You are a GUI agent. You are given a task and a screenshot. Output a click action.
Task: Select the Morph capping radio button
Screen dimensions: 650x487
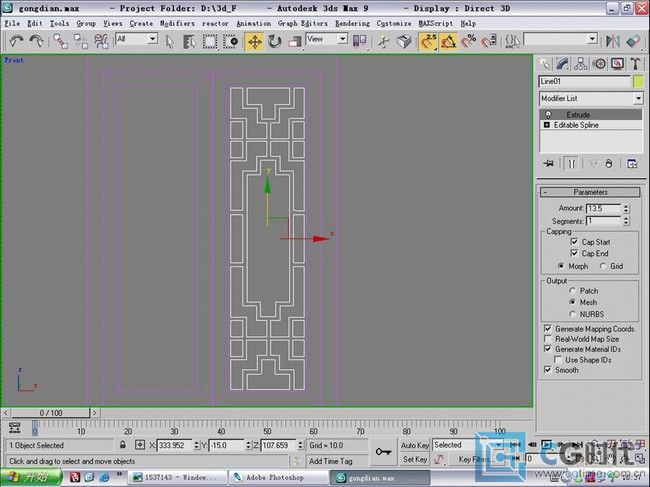click(x=561, y=266)
